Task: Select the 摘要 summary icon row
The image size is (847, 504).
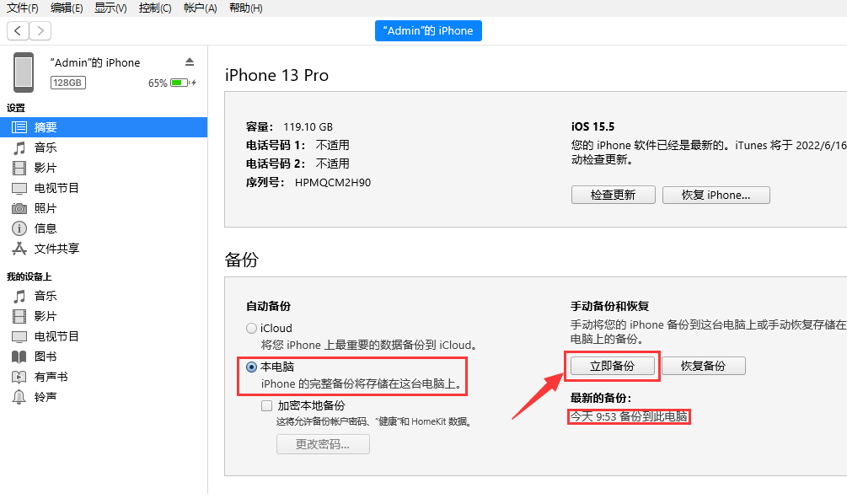Action: pyautogui.click(x=104, y=127)
